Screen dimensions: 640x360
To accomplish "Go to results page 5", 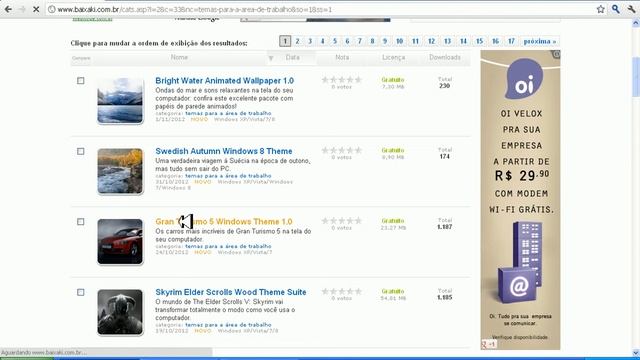I will (335, 41).
